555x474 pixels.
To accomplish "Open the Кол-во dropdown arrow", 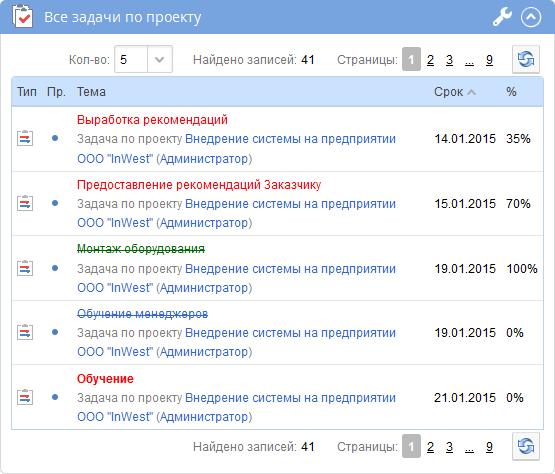I will click(160, 59).
